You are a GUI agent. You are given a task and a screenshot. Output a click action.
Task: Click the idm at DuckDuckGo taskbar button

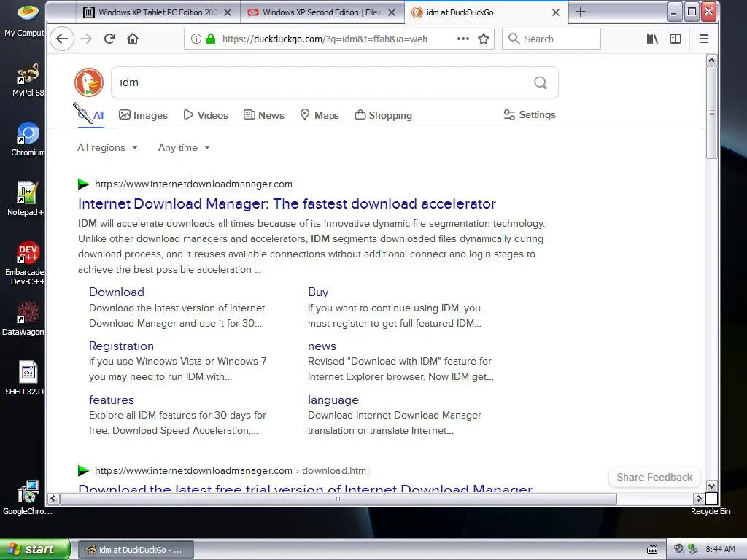(x=135, y=550)
